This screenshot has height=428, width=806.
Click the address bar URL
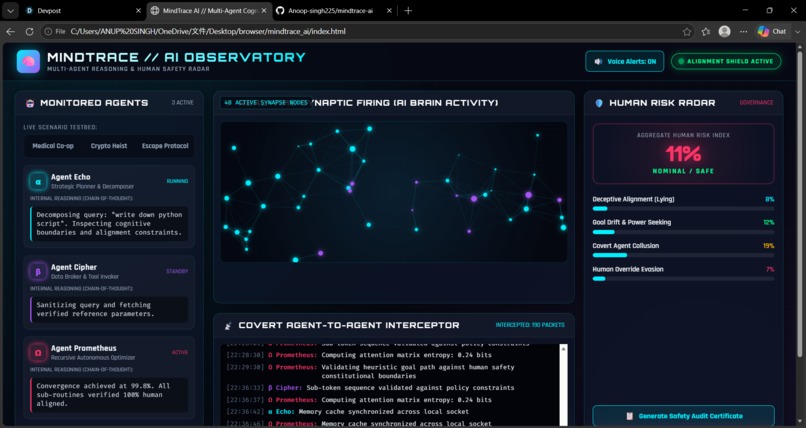click(208, 31)
